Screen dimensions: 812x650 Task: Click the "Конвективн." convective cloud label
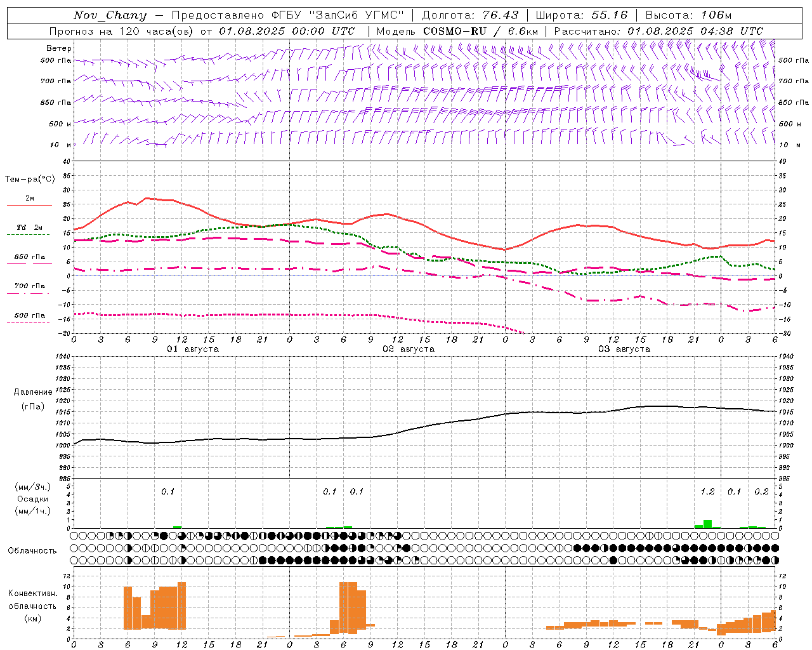click(32, 594)
